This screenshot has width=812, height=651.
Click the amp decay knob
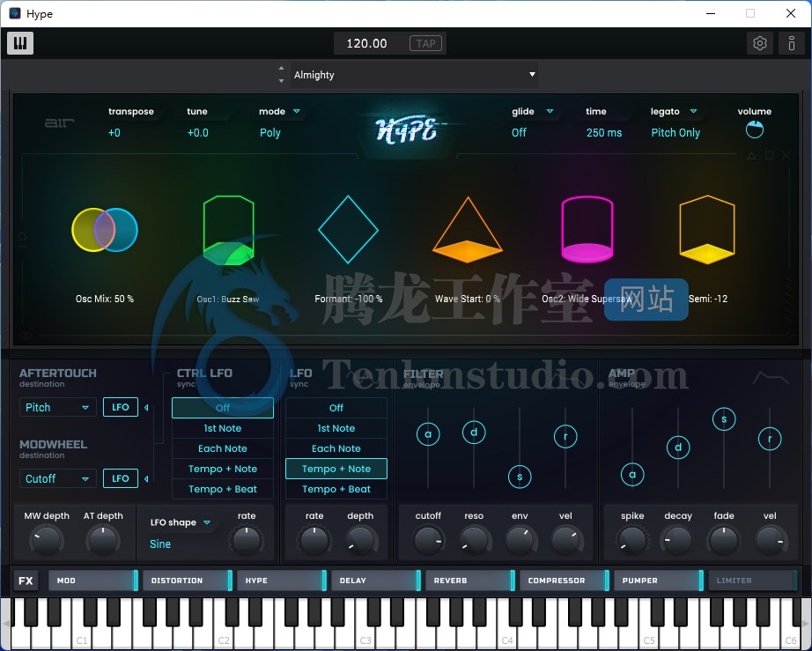[x=678, y=540]
